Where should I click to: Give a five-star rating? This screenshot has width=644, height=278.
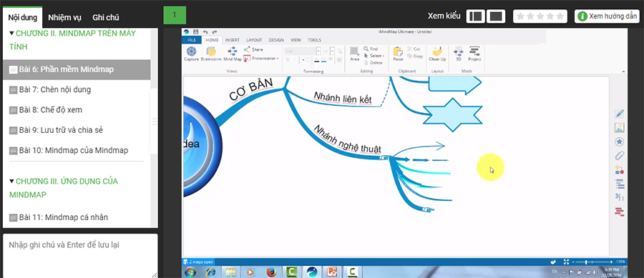[560, 16]
